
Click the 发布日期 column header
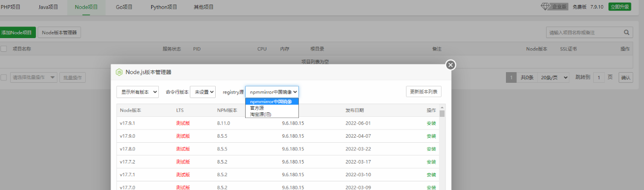tap(355, 110)
